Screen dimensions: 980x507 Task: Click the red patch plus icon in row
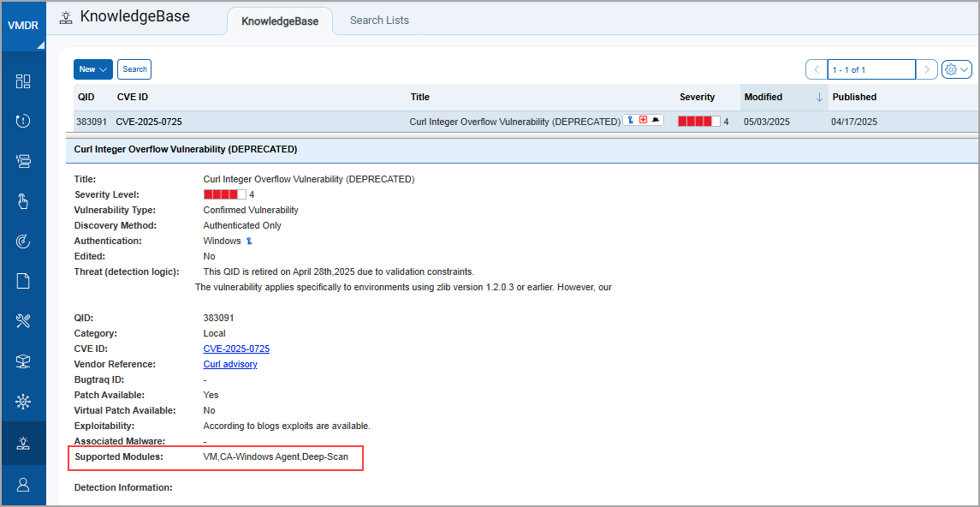point(643,119)
